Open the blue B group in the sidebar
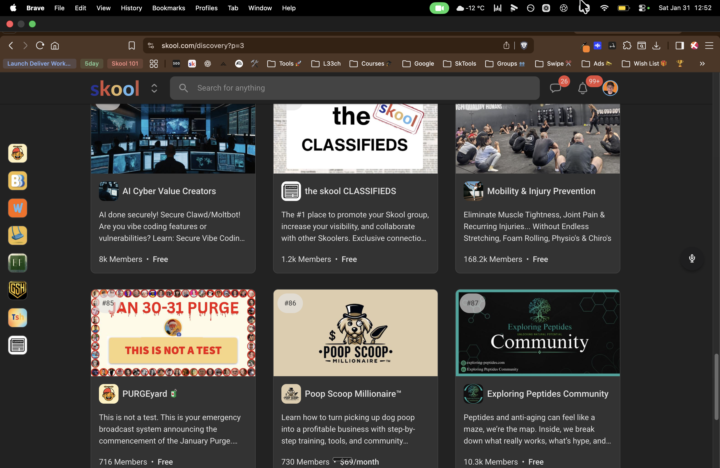The image size is (720, 468). [17, 180]
